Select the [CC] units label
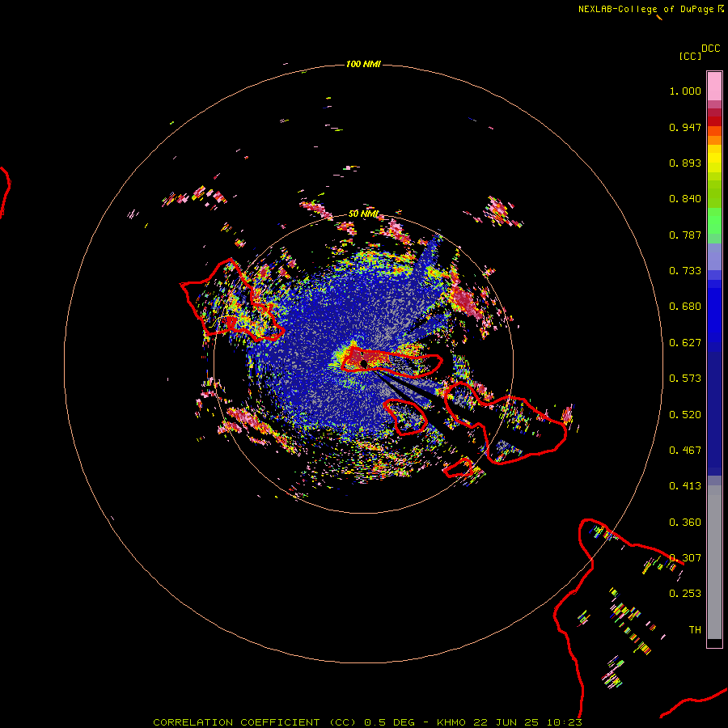 (690, 56)
